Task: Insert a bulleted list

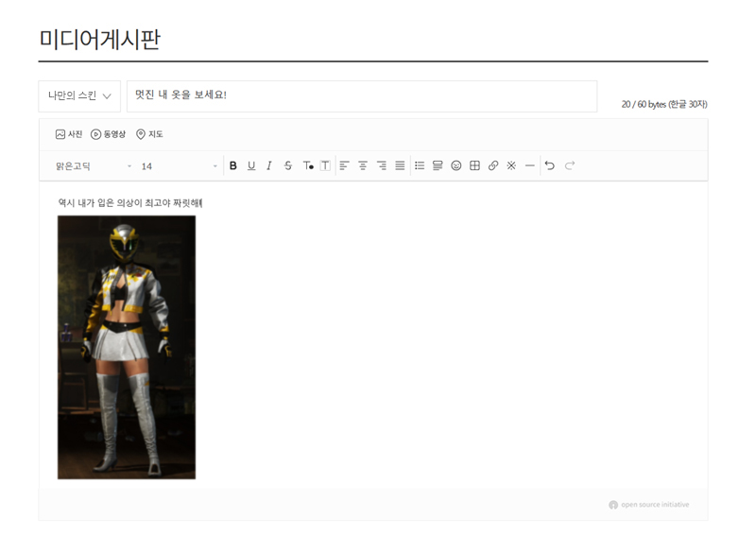Action: (x=420, y=165)
